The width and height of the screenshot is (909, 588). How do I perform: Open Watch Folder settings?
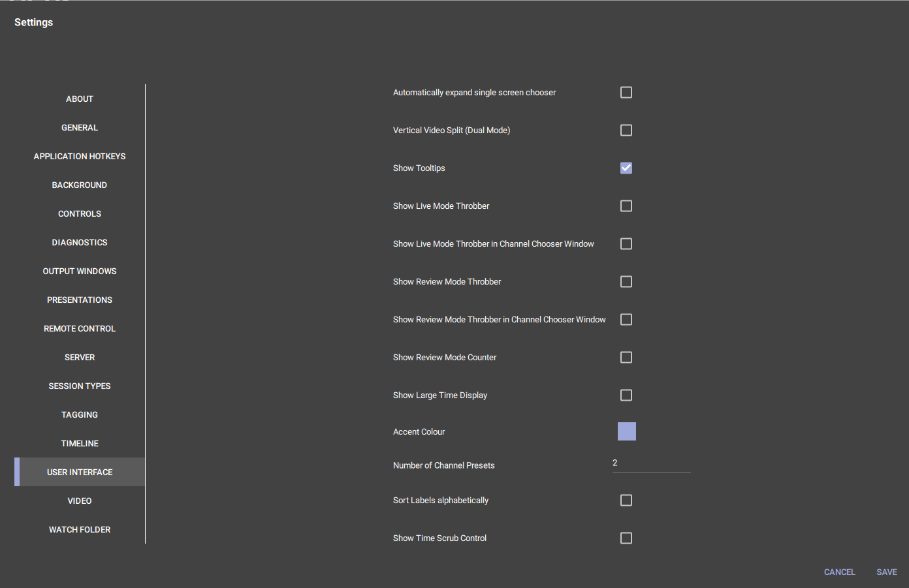(x=80, y=530)
